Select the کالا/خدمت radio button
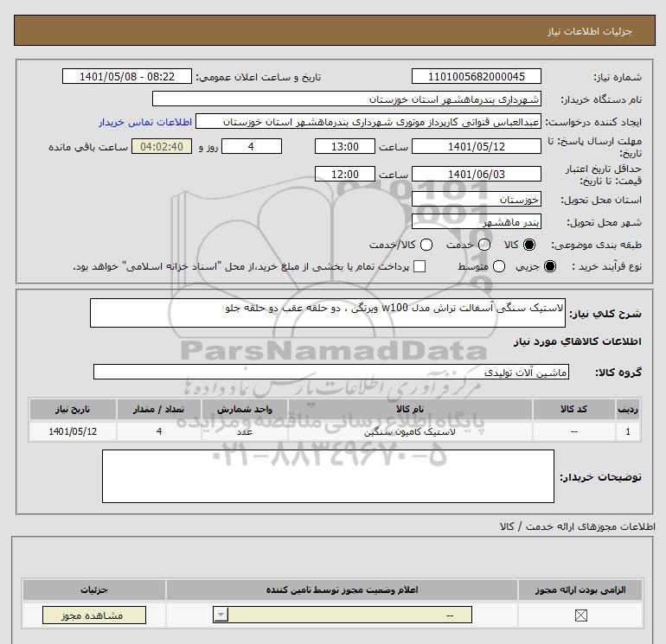This screenshot has width=666, height=644. (426, 245)
